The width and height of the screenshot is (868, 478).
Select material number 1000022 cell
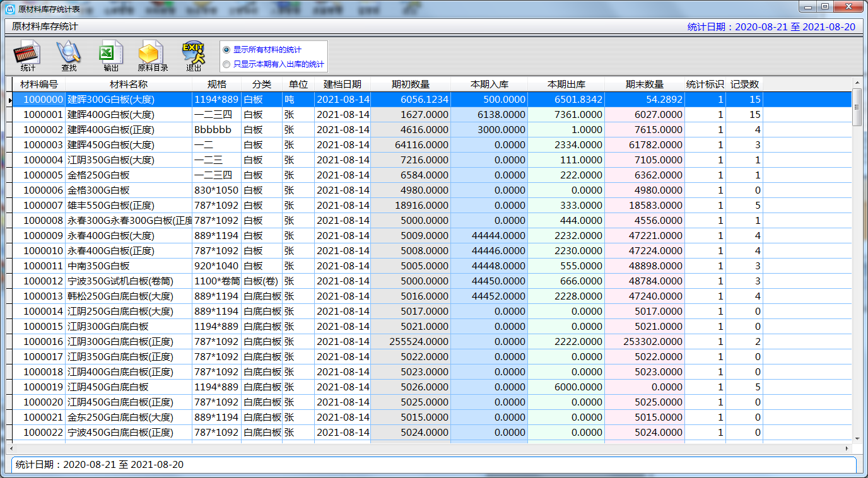39,433
